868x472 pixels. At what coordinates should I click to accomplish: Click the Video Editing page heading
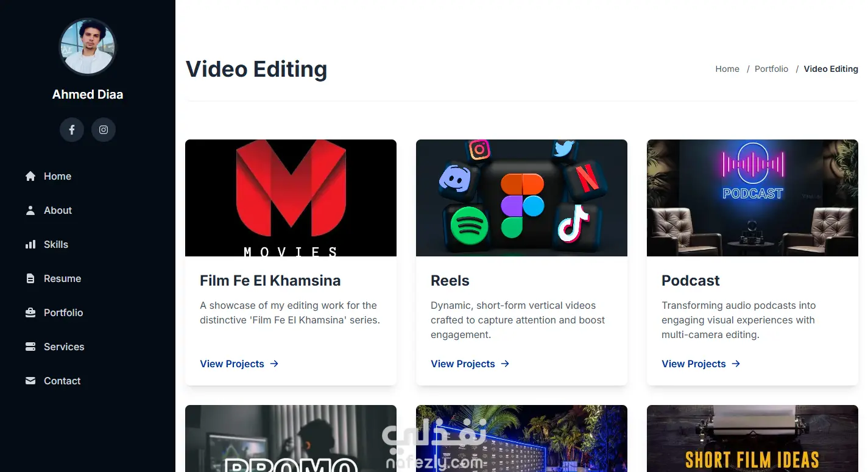pyautogui.click(x=256, y=69)
